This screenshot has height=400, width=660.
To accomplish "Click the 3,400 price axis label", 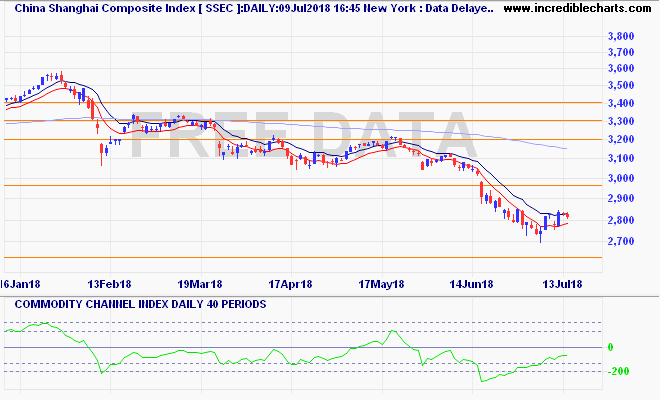I will (622, 103).
